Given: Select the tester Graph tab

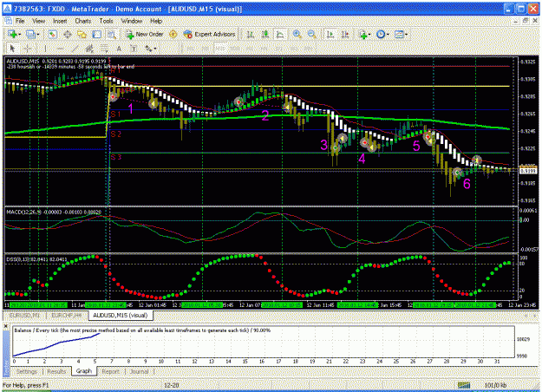Looking at the screenshot, I should 83,371.
